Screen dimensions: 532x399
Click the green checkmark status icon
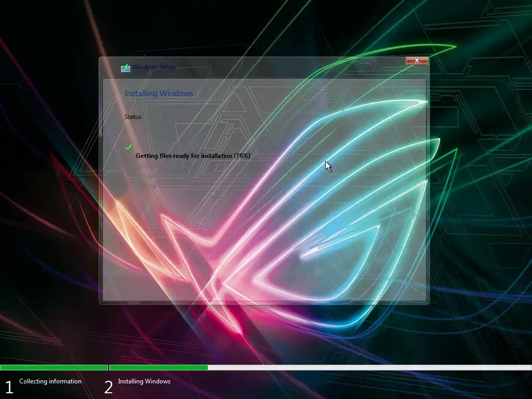(129, 147)
